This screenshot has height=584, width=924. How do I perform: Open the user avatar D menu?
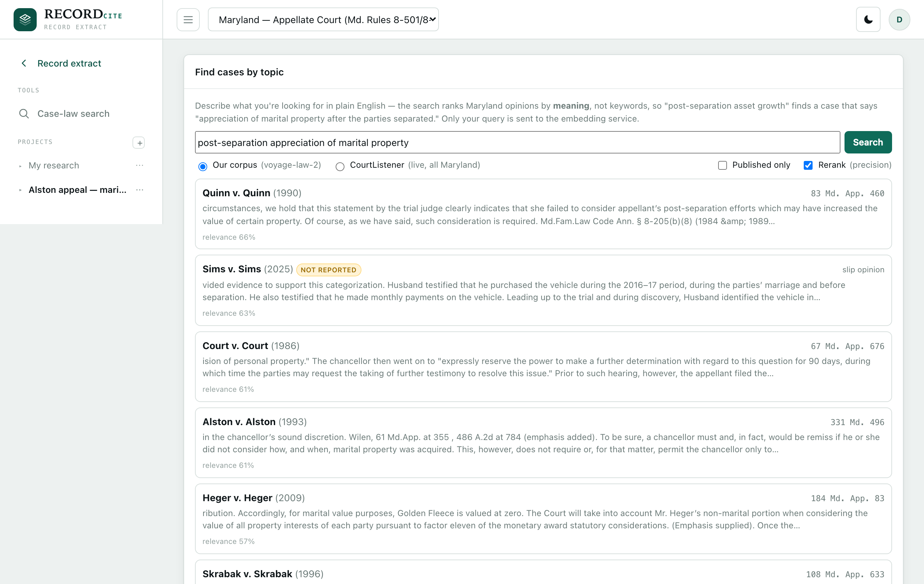point(899,20)
